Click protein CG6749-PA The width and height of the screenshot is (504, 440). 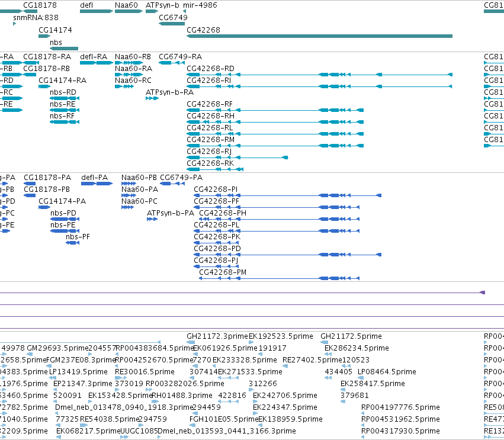[172, 184]
